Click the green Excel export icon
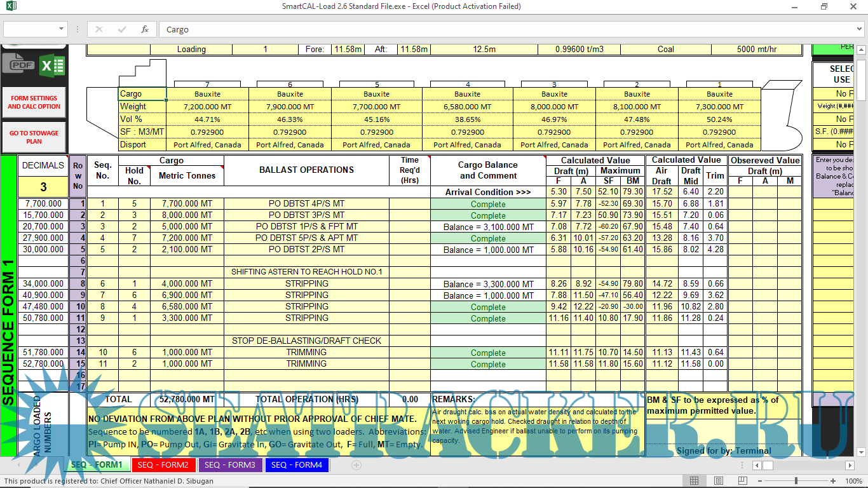Viewport: 868px width, 488px height. (51, 65)
